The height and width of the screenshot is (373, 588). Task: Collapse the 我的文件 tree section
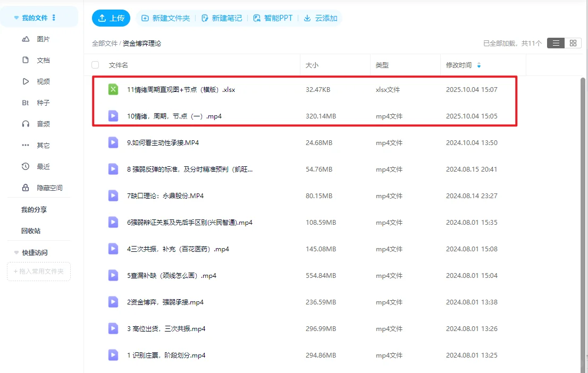point(16,18)
